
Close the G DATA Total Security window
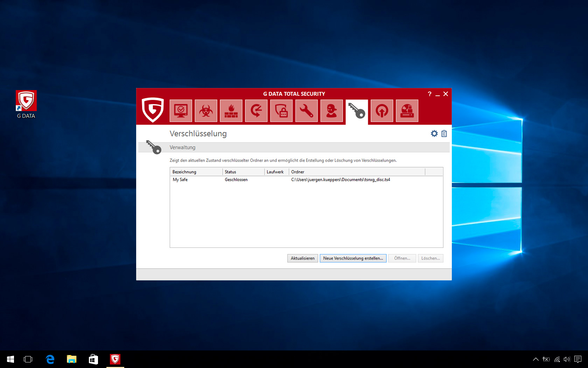pos(446,94)
